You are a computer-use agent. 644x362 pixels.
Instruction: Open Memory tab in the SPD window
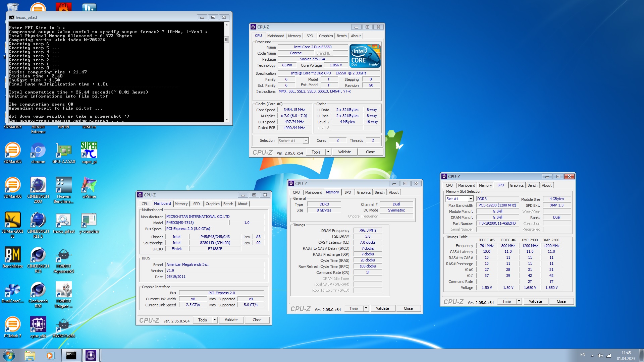tap(485, 185)
